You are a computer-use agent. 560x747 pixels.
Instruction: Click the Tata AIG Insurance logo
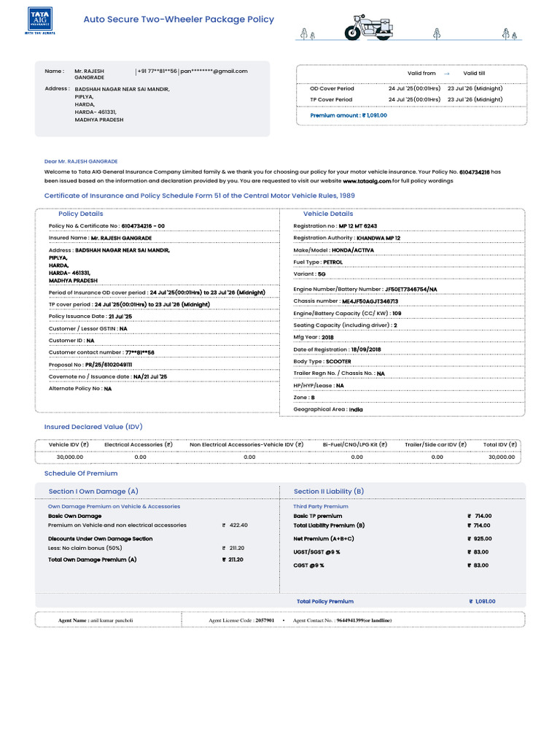coord(40,20)
